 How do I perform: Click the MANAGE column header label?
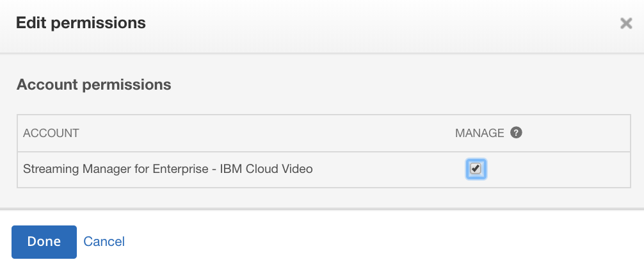[x=479, y=133]
